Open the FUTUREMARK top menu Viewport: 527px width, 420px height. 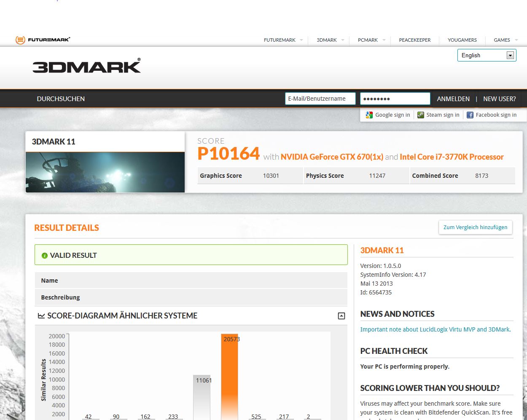[x=280, y=40]
